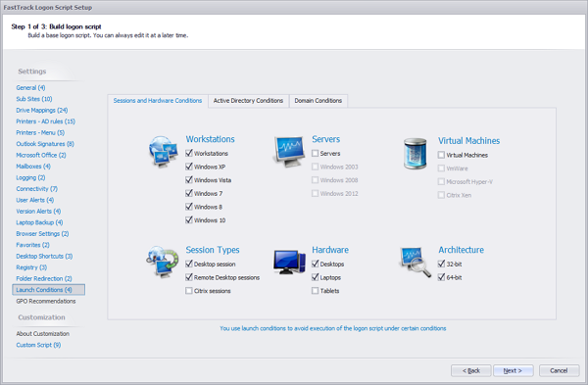This screenshot has width=588, height=385.
Task: Open Microsoft Office (2) settings
Action: coord(41,155)
